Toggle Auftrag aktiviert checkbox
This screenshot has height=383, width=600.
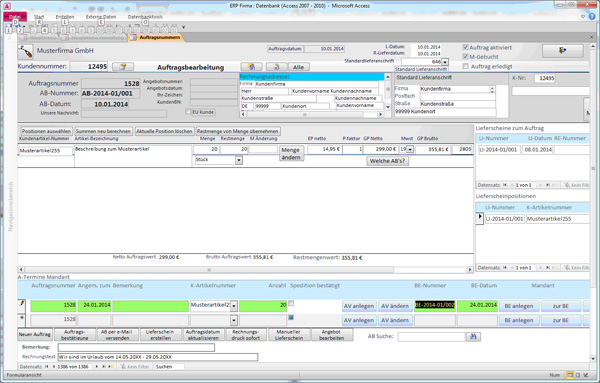(465, 47)
